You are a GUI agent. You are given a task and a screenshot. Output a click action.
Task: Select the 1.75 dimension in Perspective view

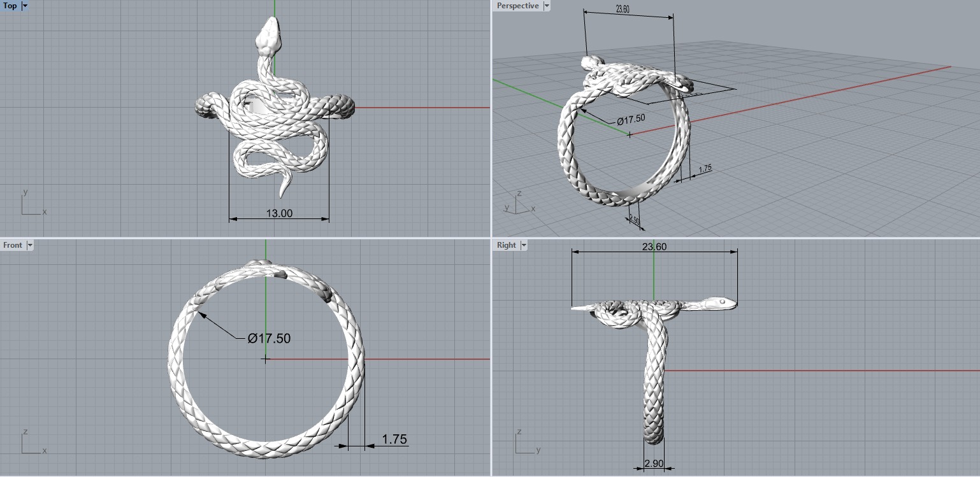pos(705,169)
